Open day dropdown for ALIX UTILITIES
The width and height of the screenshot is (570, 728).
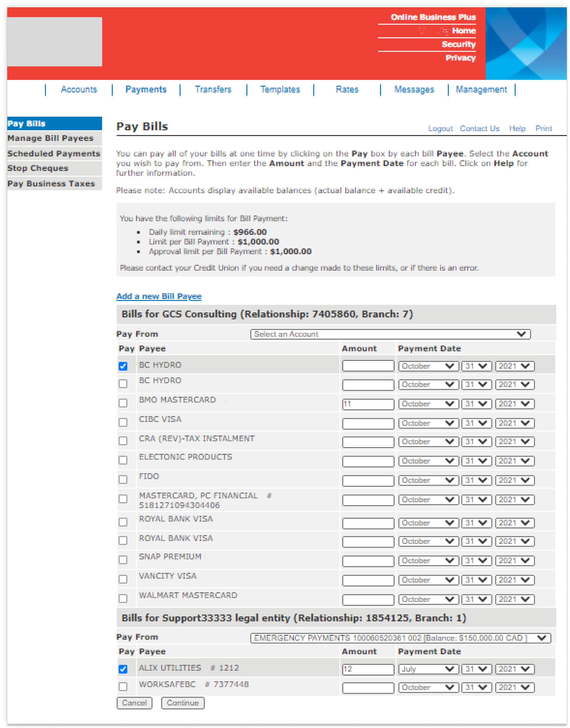coord(477,669)
